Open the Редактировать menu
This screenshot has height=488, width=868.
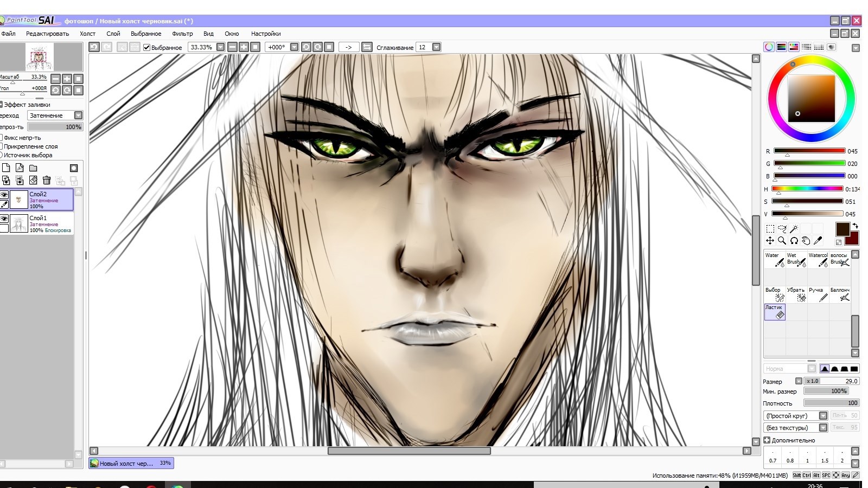[x=48, y=34]
